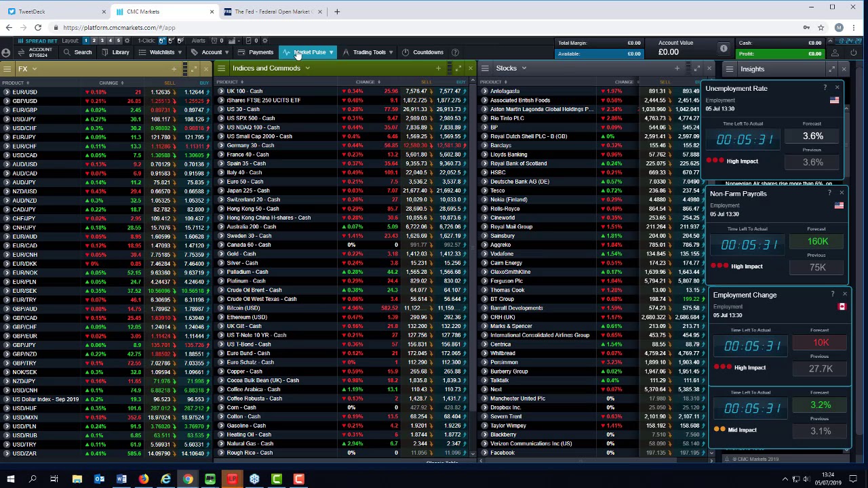Add a product to FX watchlist with plus icon
Screen dimensions: 868x488
coord(174,68)
